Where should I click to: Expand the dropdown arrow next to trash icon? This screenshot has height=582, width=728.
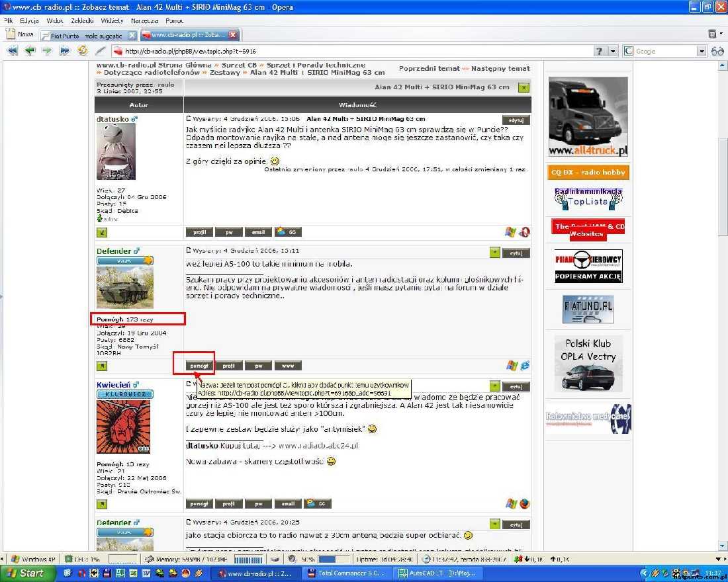(721, 34)
